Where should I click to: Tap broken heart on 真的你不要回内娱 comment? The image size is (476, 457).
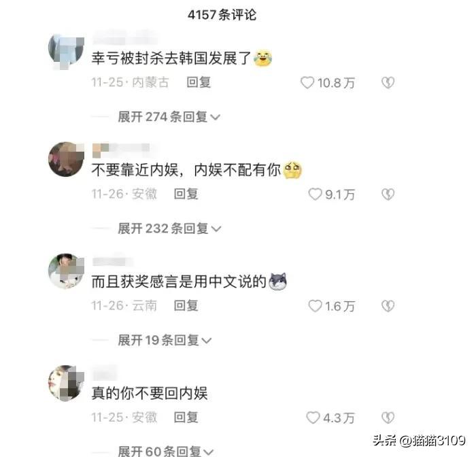coord(388,418)
